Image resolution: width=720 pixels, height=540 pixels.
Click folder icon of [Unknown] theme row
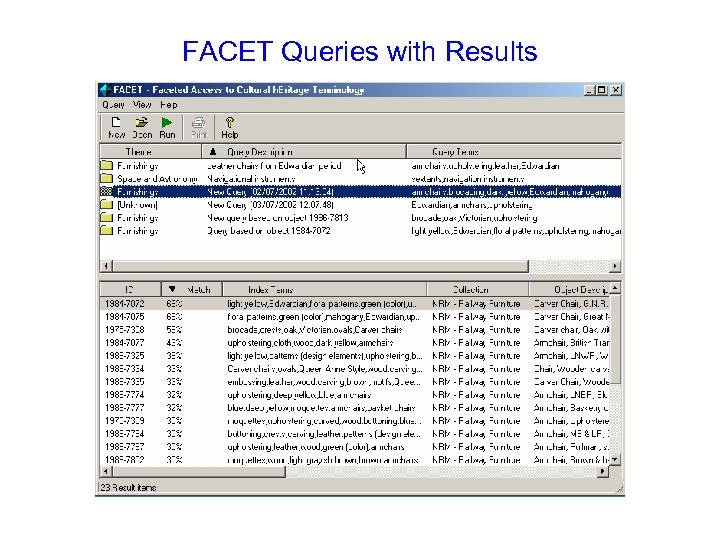tap(107, 204)
